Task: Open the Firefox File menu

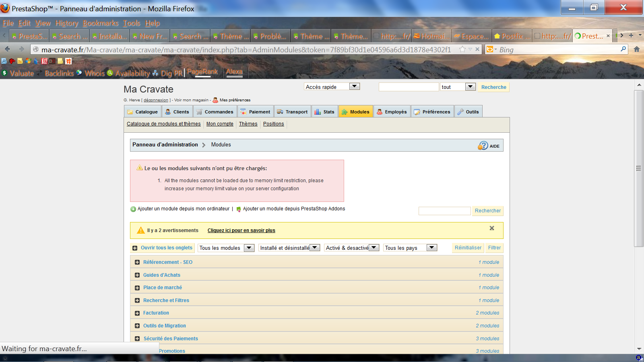Action: (x=8, y=23)
